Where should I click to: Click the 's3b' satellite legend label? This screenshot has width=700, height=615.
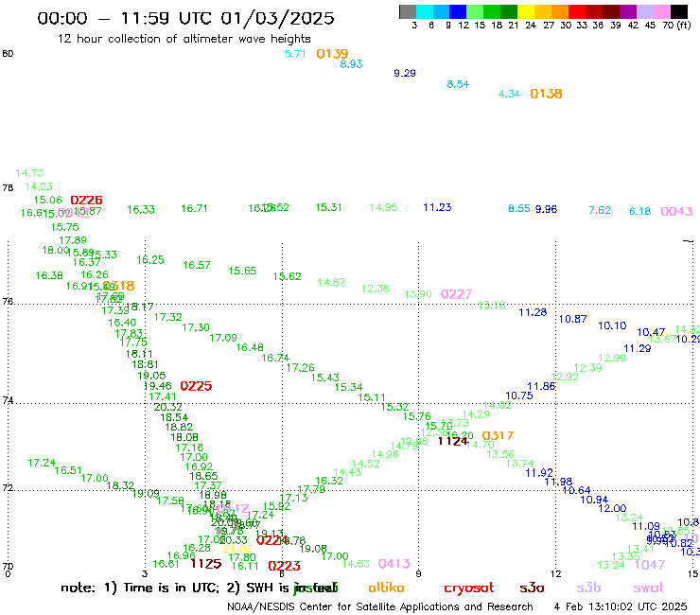[x=588, y=588]
